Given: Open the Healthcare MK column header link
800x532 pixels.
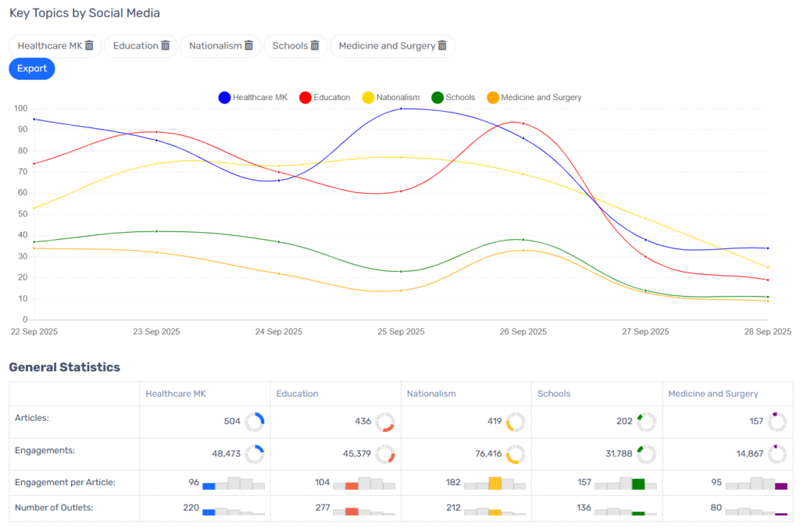Looking at the screenshot, I should [x=176, y=394].
